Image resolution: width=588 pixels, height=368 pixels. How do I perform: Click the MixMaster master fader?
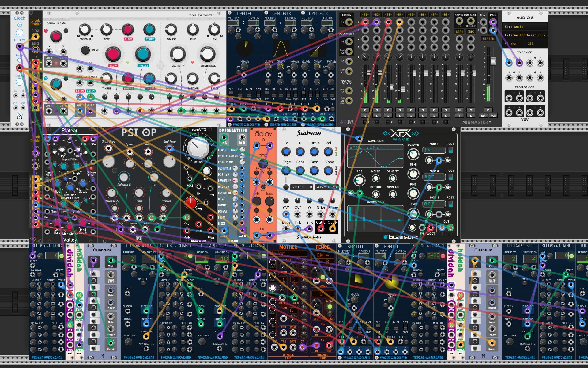(493, 61)
